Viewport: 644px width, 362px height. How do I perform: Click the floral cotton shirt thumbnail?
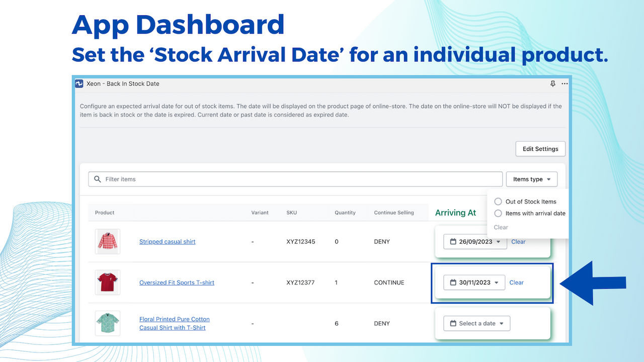click(108, 323)
